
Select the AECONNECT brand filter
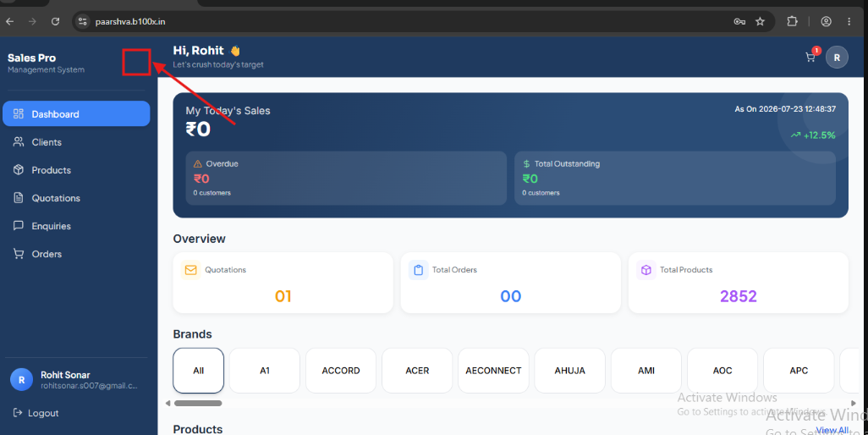pos(493,371)
